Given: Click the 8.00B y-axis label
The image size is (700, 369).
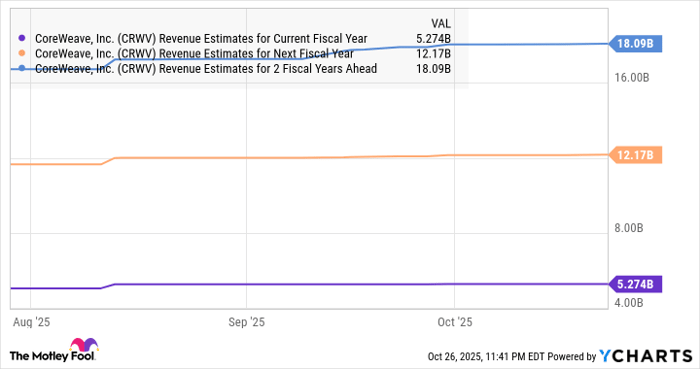Looking at the screenshot, I should (629, 228).
